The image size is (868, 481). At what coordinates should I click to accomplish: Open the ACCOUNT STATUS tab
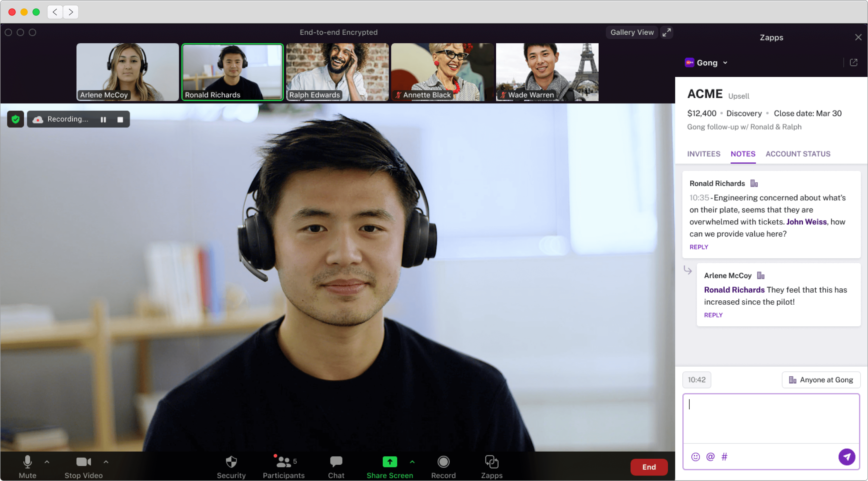coord(798,154)
